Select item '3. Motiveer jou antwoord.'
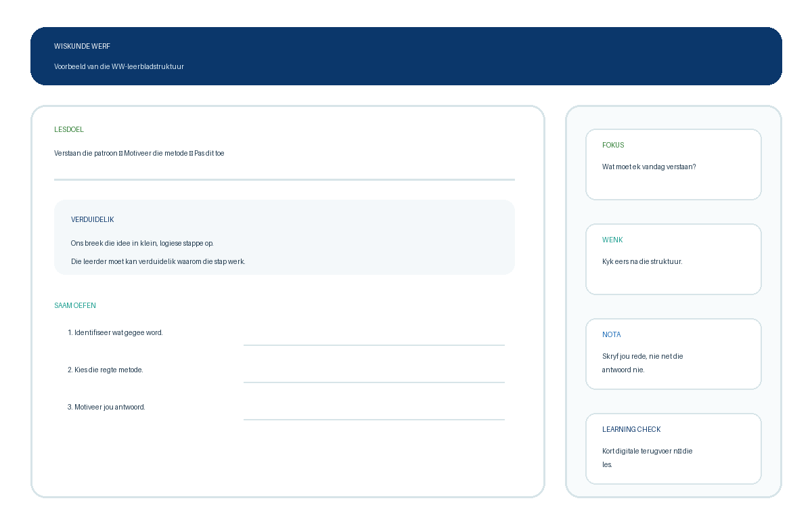This screenshot has height=528, width=812. 106,407
